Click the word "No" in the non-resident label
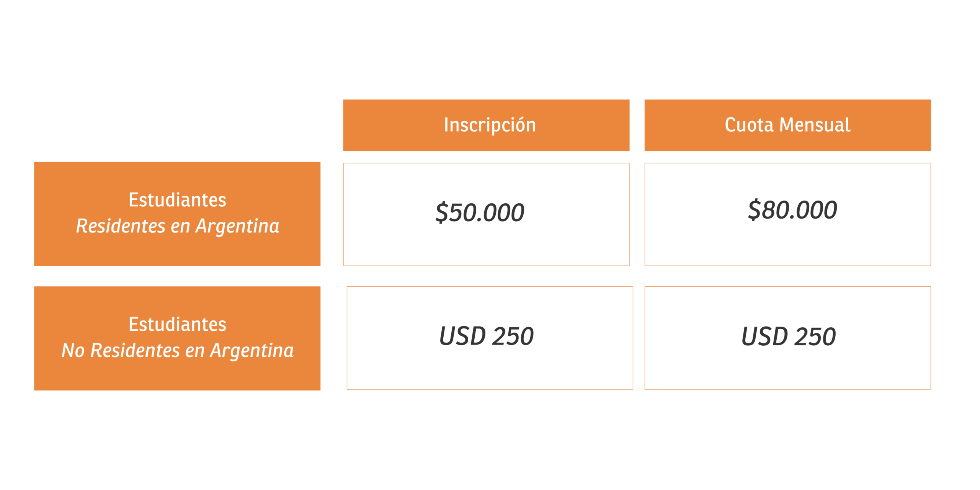The width and height of the screenshot is (980, 490). pos(73,350)
